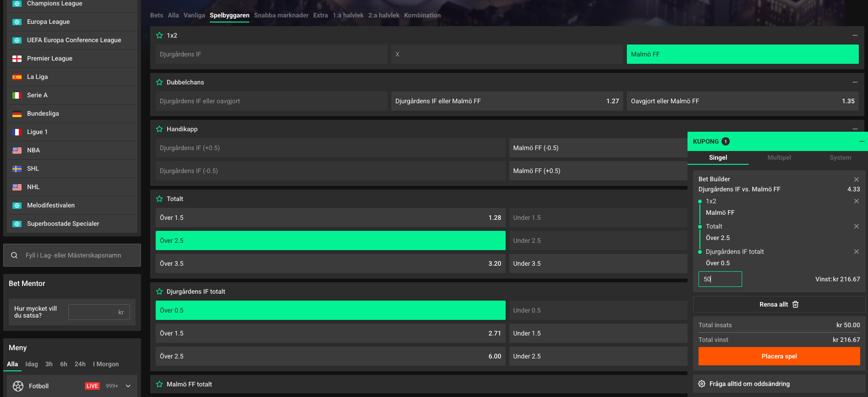The height and width of the screenshot is (397, 868).
Task: Open Superboostade Specialer
Action: pyautogui.click(x=72, y=224)
